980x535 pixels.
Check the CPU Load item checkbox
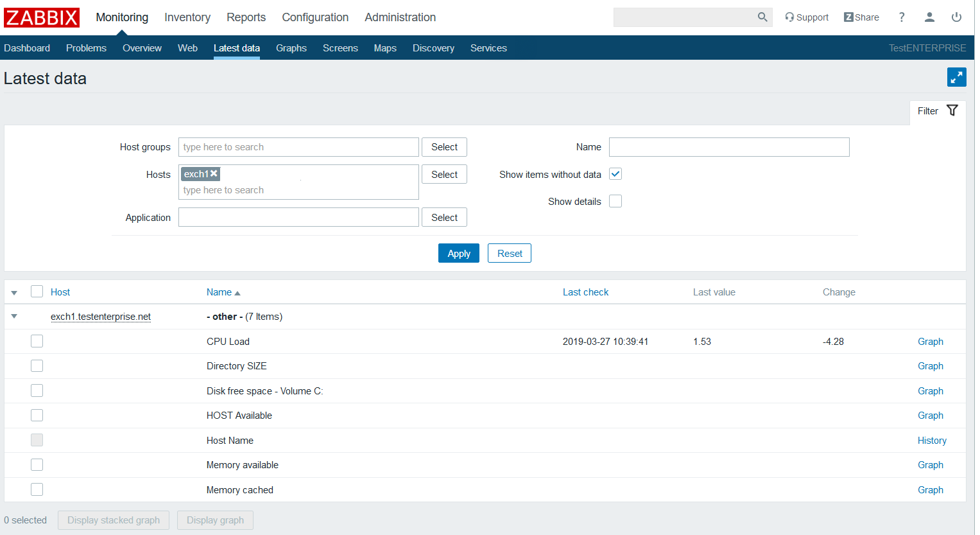(x=37, y=341)
